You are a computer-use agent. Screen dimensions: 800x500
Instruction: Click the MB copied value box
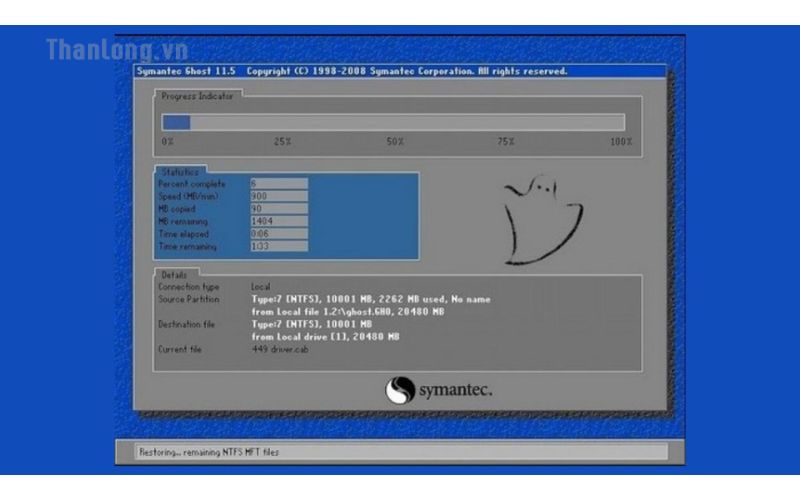[278, 209]
